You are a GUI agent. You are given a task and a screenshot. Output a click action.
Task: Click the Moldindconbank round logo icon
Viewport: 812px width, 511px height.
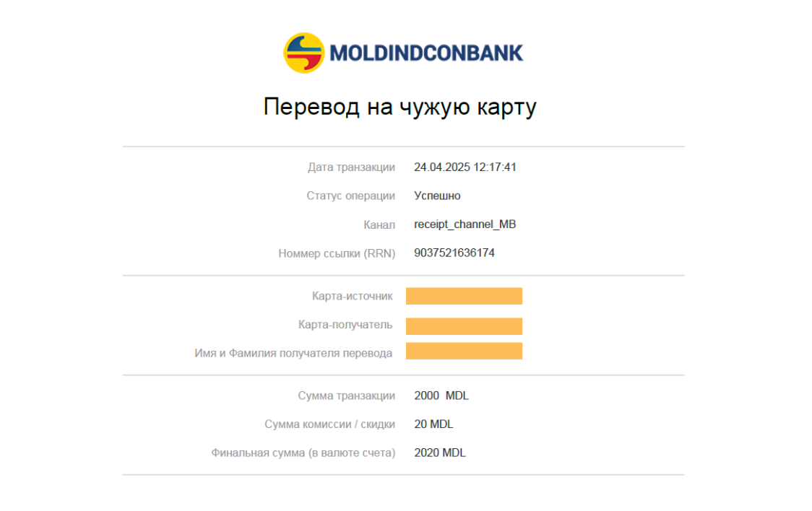coord(304,53)
